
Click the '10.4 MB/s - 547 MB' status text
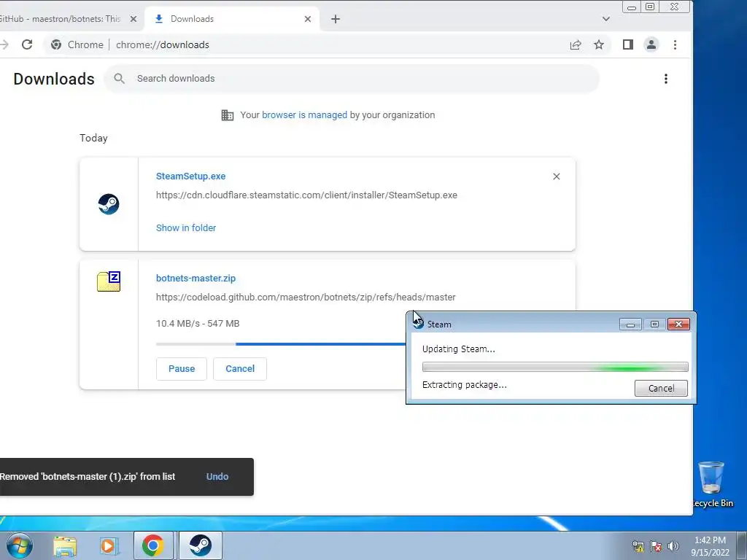[x=198, y=324]
